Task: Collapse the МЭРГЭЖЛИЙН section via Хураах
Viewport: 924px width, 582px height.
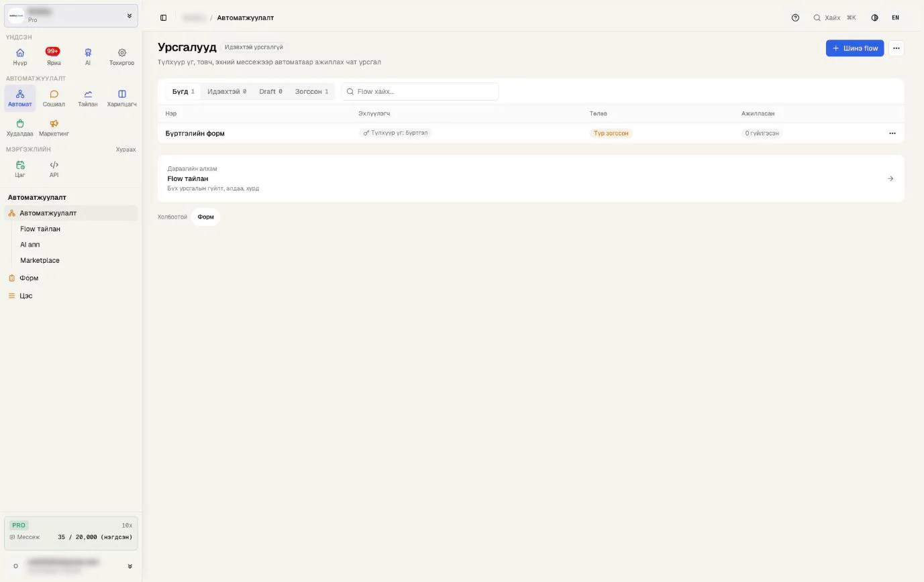Action: 125,150
